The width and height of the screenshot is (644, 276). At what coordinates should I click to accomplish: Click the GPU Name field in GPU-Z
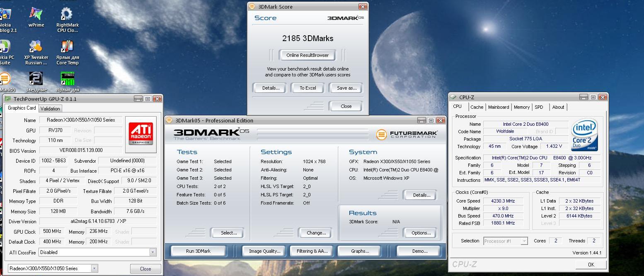[81, 120]
